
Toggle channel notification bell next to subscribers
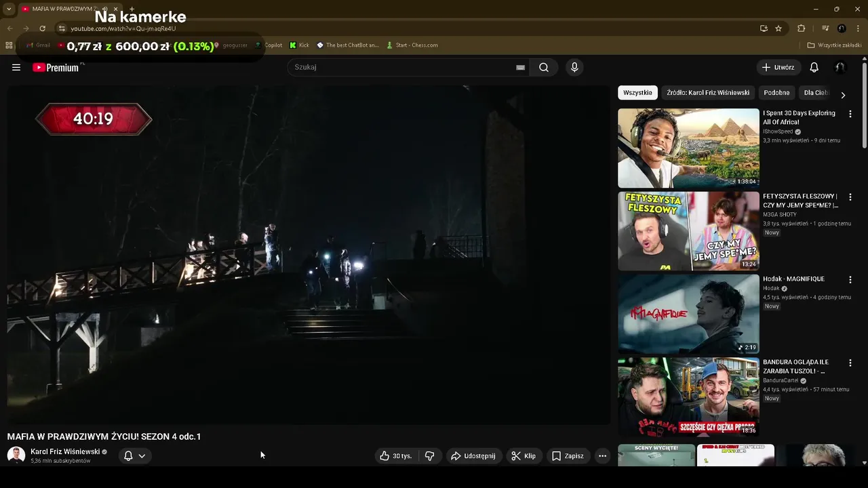[x=128, y=456]
